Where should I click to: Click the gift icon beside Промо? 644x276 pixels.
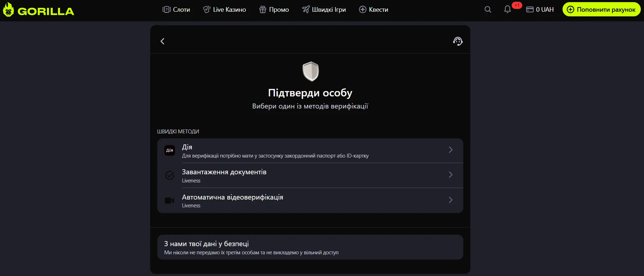click(x=263, y=10)
